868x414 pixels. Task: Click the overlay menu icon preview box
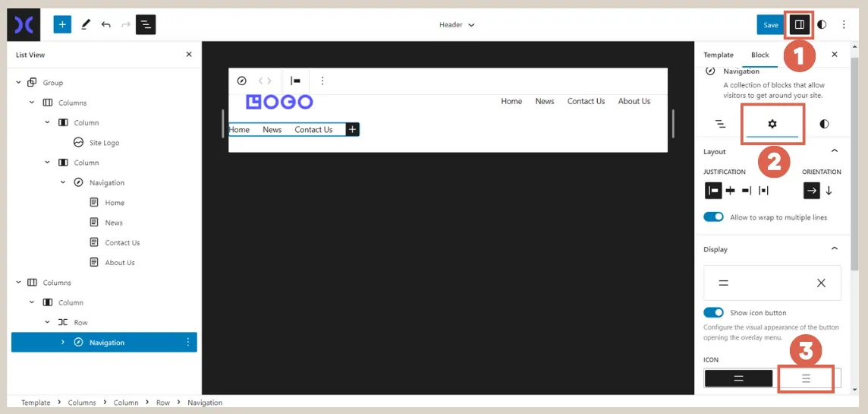772,283
